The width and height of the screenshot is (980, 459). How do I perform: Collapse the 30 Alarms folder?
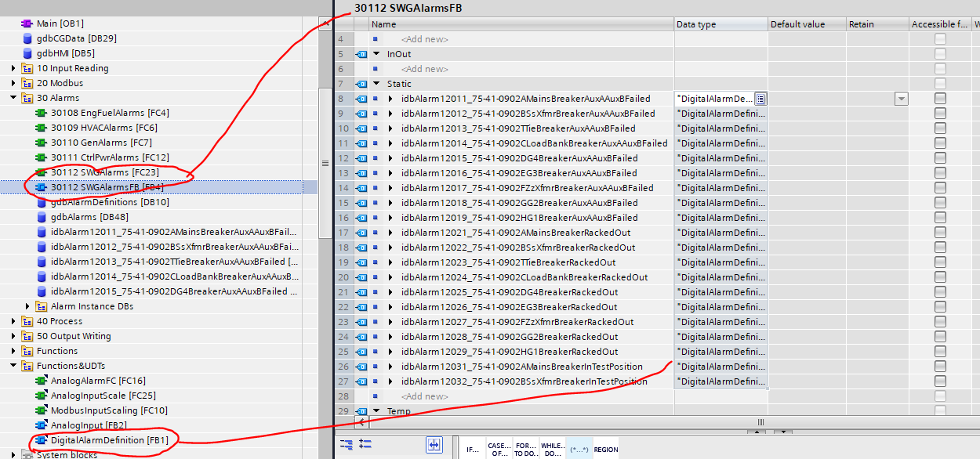tap(13, 98)
